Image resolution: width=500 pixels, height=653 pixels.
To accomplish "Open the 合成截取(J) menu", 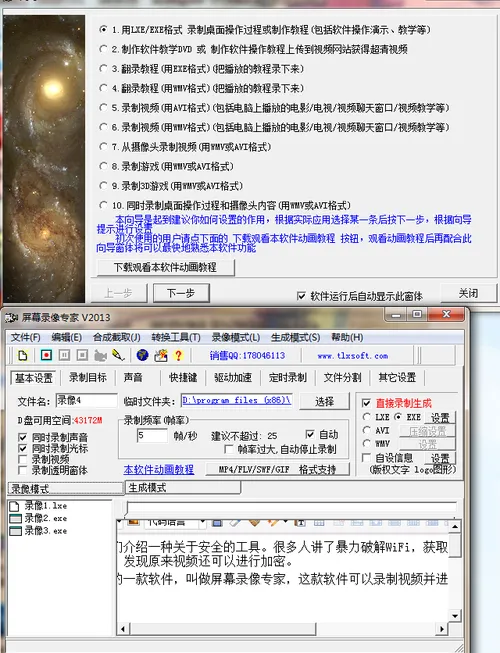I will tap(117, 337).
